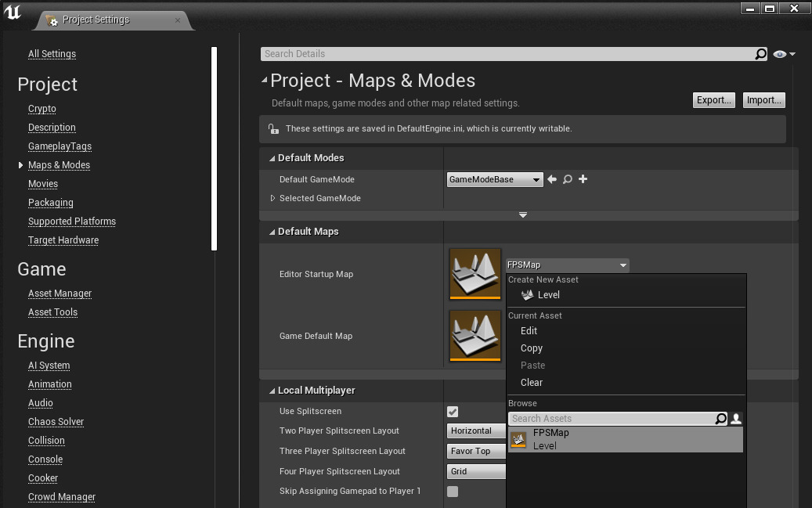The height and width of the screenshot is (508, 812).
Task: Create new GameMode with plus icon
Action: tap(583, 179)
